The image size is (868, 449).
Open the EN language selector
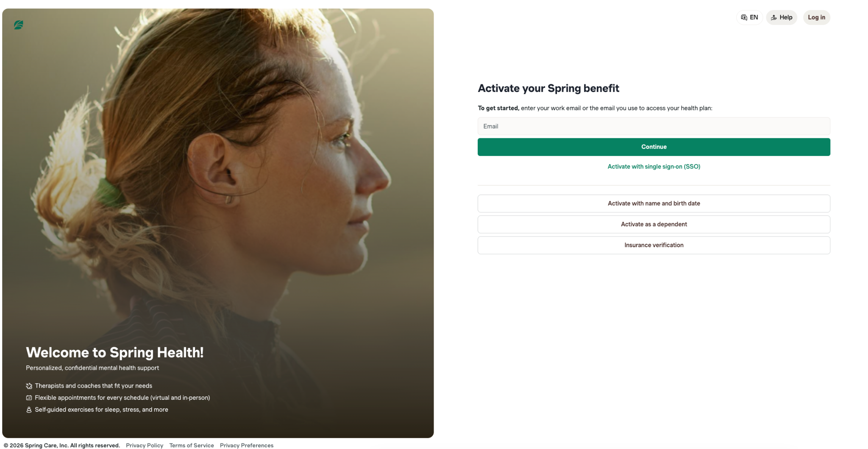[x=749, y=17]
